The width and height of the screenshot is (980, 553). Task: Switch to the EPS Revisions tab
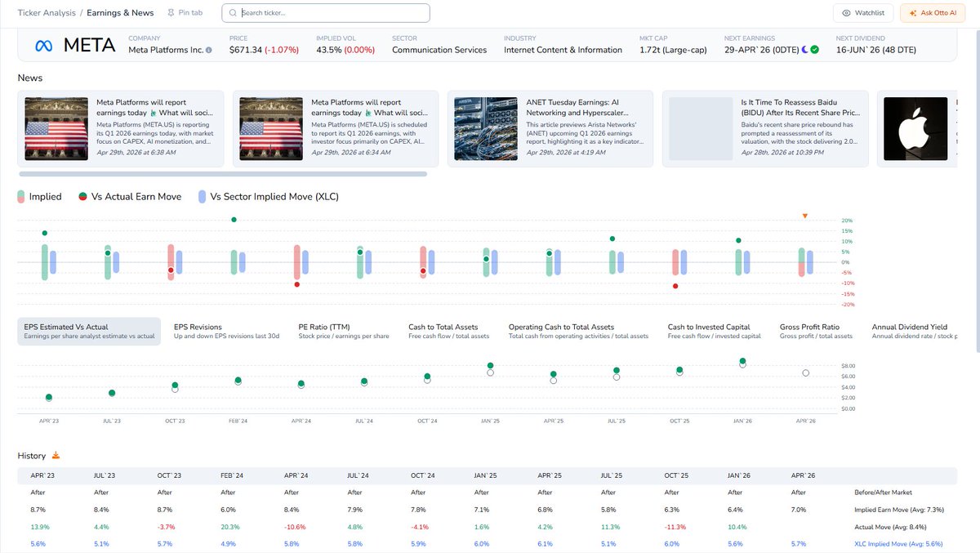[227, 331]
